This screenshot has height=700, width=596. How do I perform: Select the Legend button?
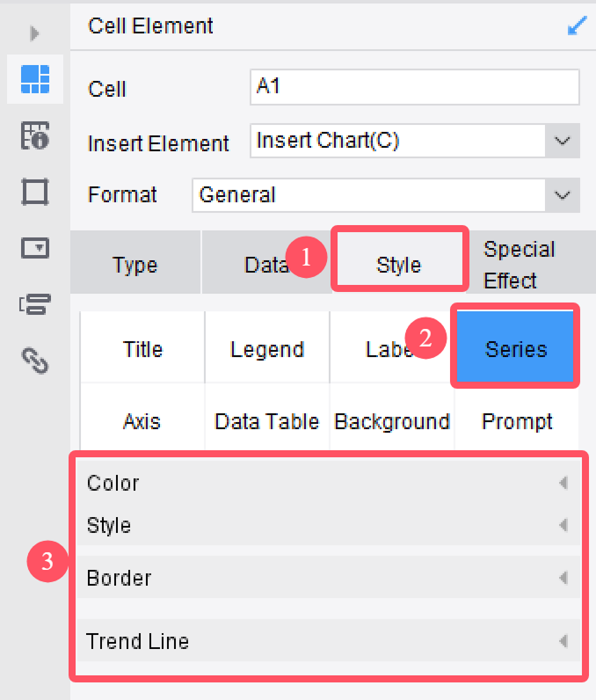click(267, 349)
